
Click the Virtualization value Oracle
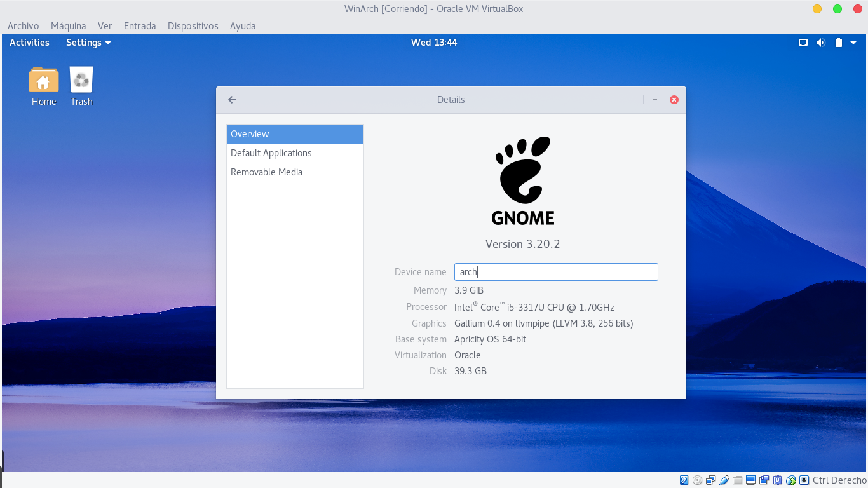click(468, 355)
